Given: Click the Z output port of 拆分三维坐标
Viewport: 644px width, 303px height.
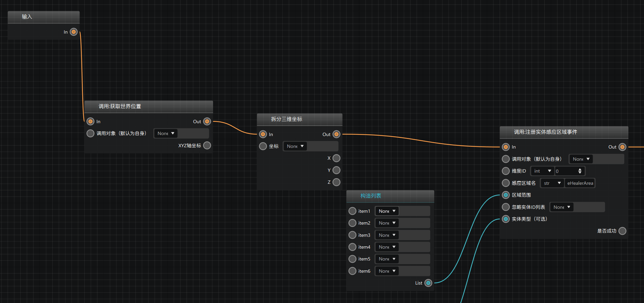Looking at the screenshot, I should coord(336,182).
